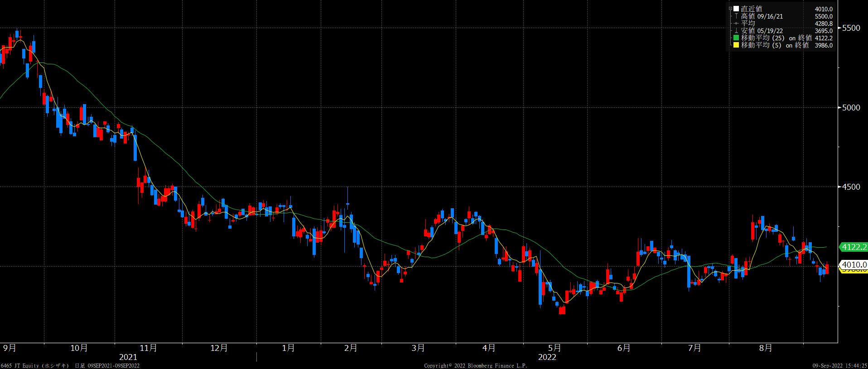Click the white 4010.0 last price tag
This screenshot has width=868, height=369.
coord(853,264)
